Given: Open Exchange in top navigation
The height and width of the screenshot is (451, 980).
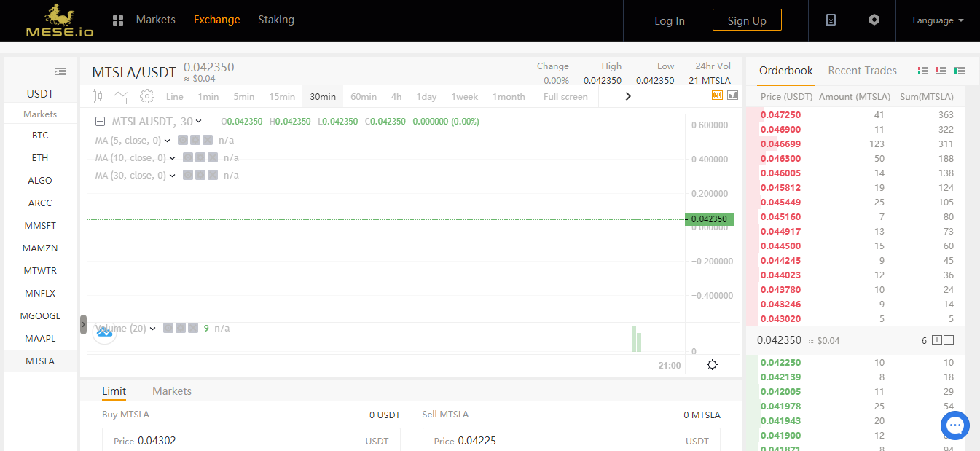Looking at the screenshot, I should (x=217, y=20).
